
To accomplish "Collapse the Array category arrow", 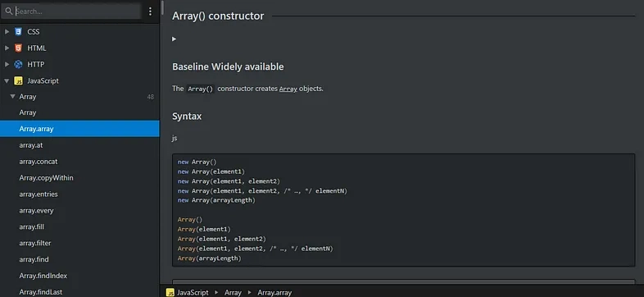I will [x=13, y=97].
